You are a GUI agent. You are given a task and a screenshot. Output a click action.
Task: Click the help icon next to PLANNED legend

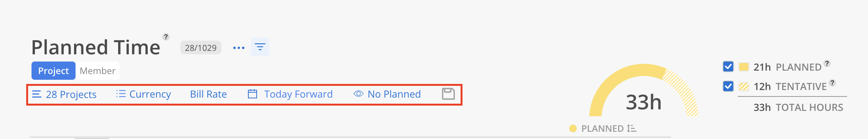click(x=827, y=63)
